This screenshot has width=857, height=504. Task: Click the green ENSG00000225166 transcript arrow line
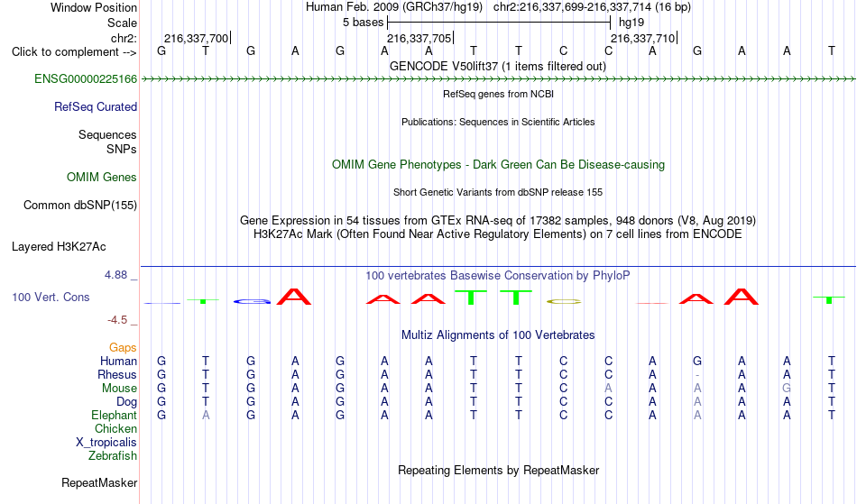coord(498,79)
